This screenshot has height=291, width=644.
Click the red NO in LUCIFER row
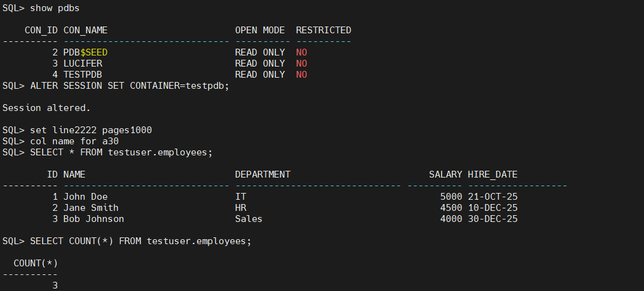click(301, 64)
